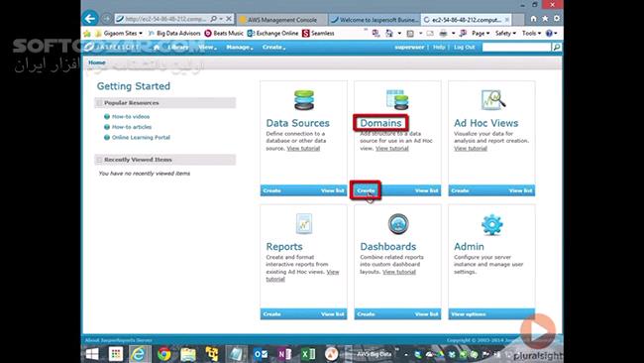
Task: Click the Help link in Jaspersoft header
Action: [439, 48]
